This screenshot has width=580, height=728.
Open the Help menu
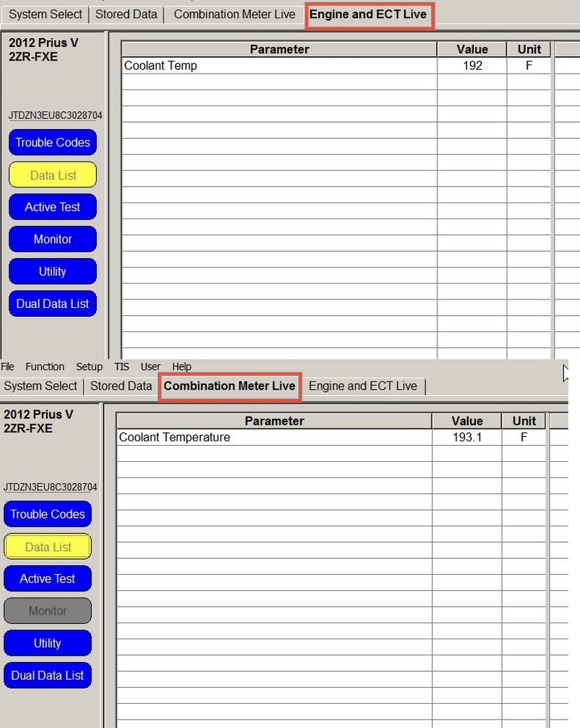182,366
